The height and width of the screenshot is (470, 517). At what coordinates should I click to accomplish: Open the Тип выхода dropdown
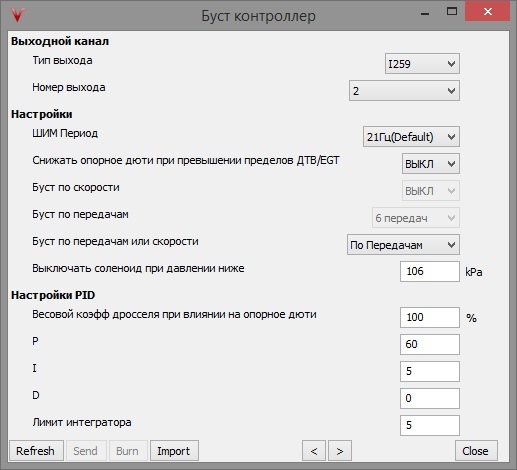pos(422,63)
